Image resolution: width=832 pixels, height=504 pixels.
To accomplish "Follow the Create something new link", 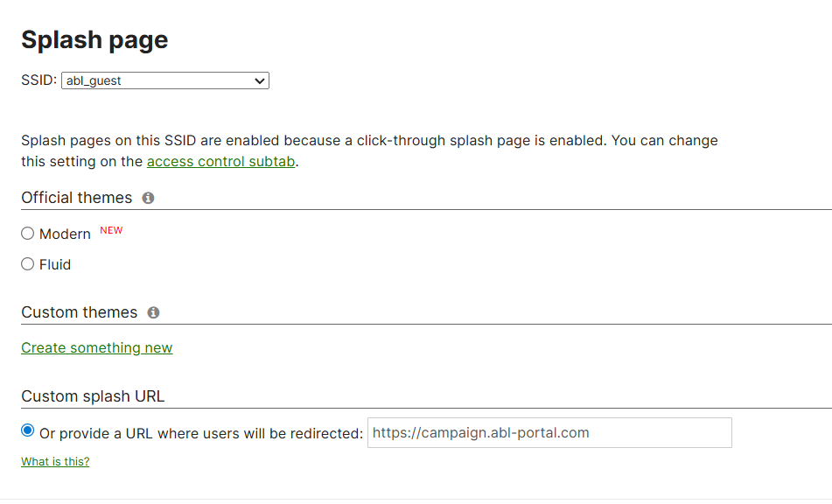I will click(x=96, y=347).
